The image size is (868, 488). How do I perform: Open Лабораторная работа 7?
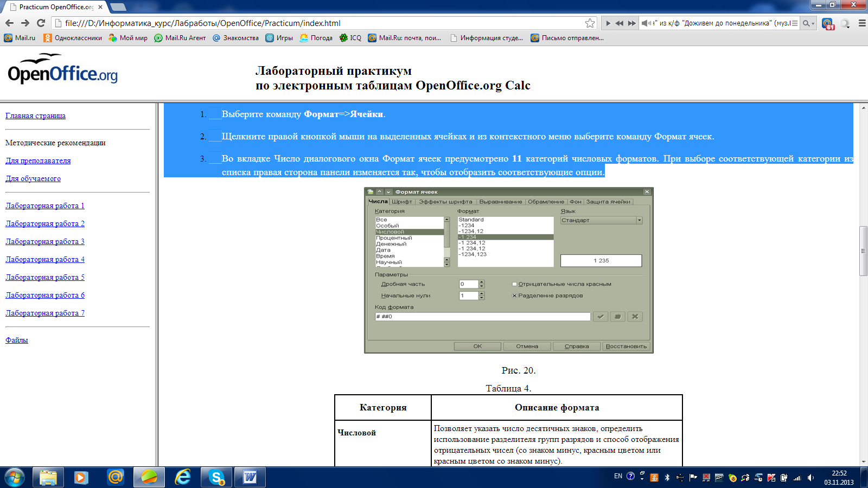click(45, 313)
